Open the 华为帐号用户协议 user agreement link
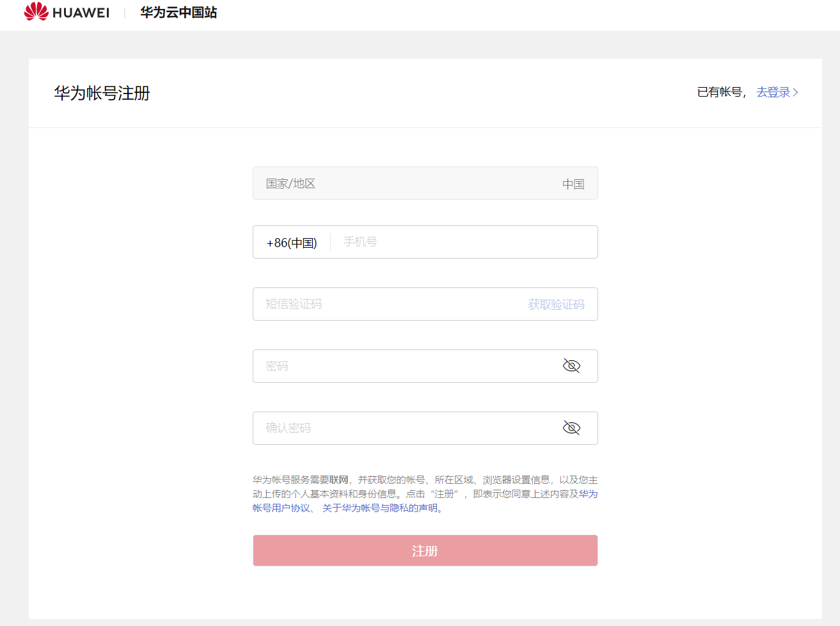The image size is (840, 626). click(281, 508)
